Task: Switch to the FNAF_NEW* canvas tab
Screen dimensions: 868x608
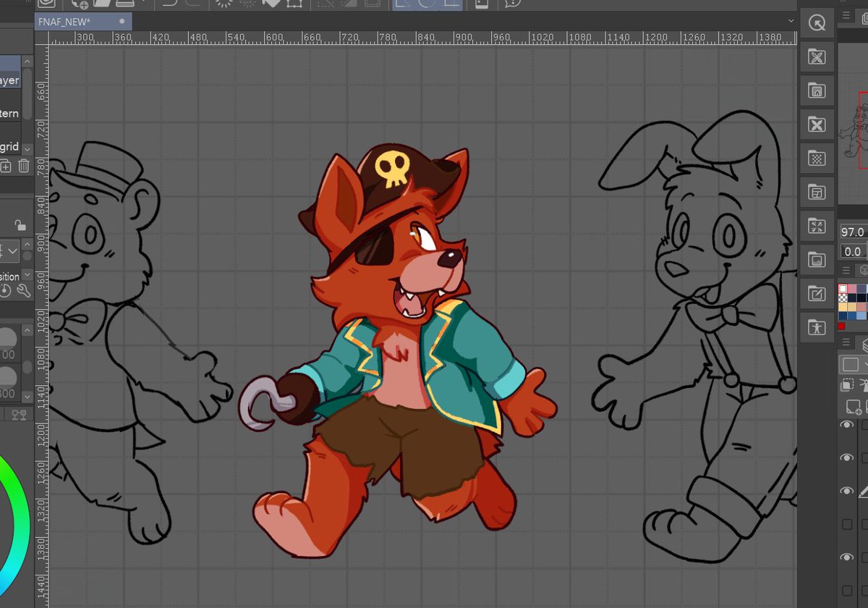Action: pyautogui.click(x=83, y=21)
